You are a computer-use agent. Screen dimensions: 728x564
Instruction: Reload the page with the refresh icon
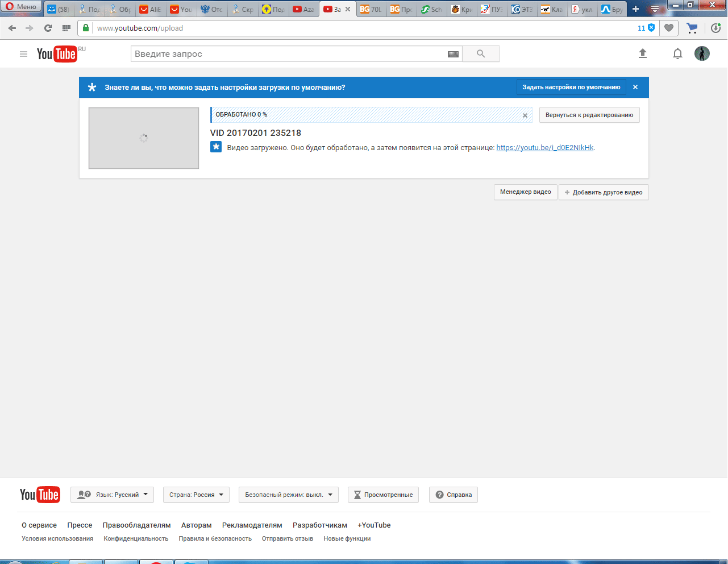click(48, 28)
